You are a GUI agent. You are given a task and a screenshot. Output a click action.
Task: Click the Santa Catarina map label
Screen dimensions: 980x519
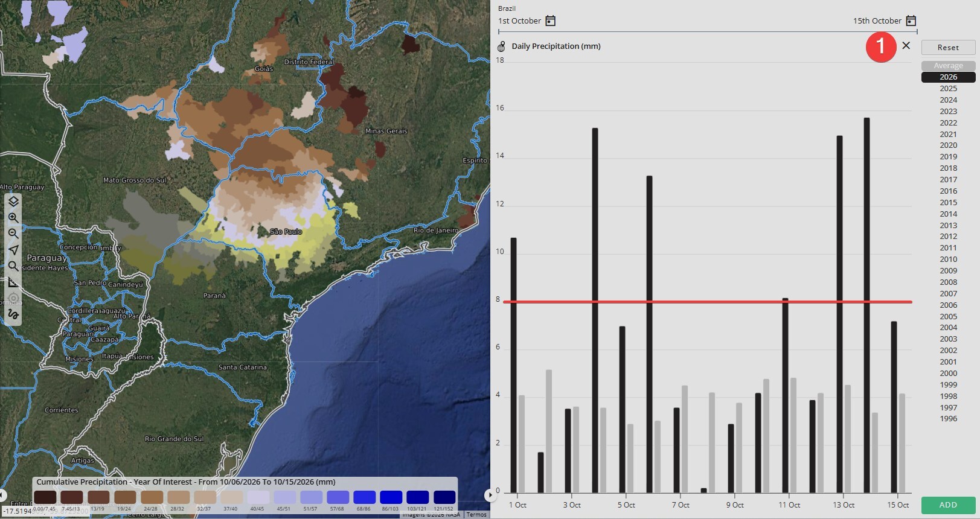[242, 367]
